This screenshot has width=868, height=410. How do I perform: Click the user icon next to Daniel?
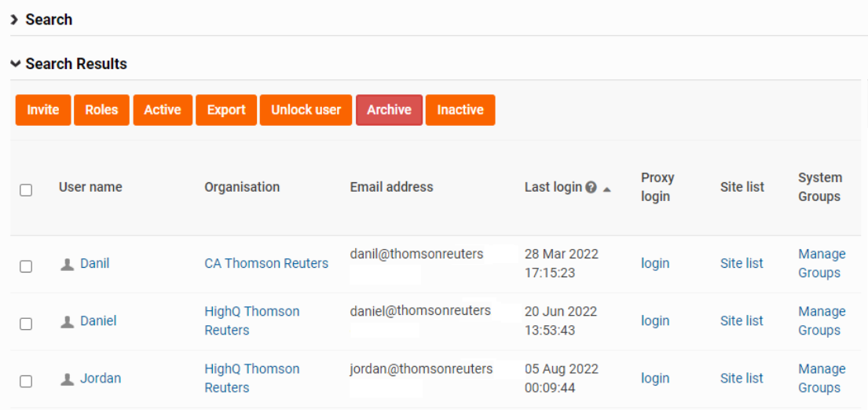pyautogui.click(x=68, y=321)
